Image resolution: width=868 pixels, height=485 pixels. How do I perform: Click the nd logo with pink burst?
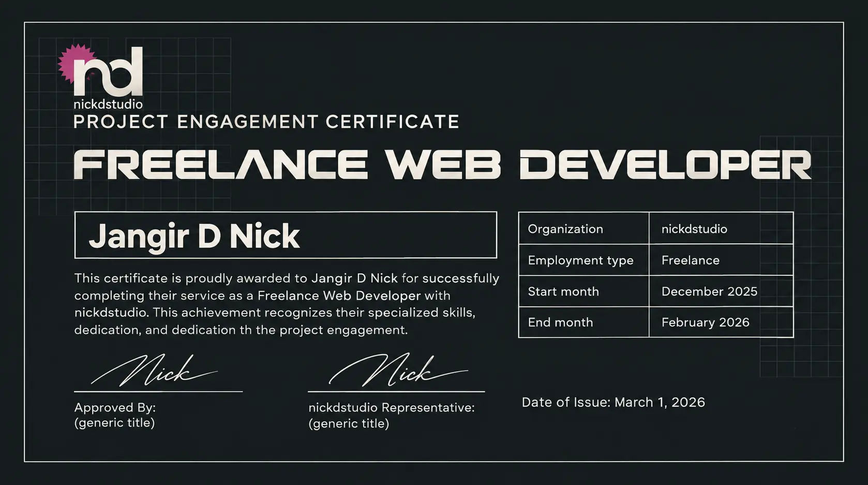pos(100,71)
